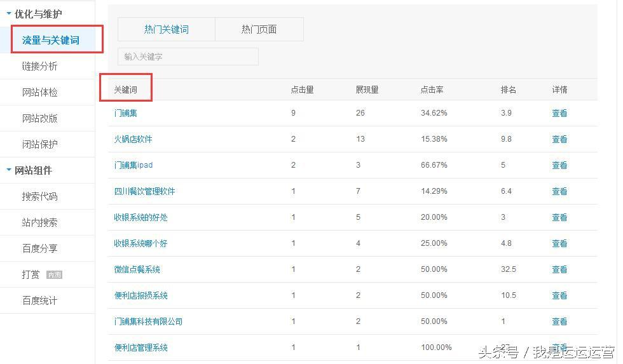
Task: Open 百度分享 in sidebar
Action: pyautogui.click(x=39, y=248)
